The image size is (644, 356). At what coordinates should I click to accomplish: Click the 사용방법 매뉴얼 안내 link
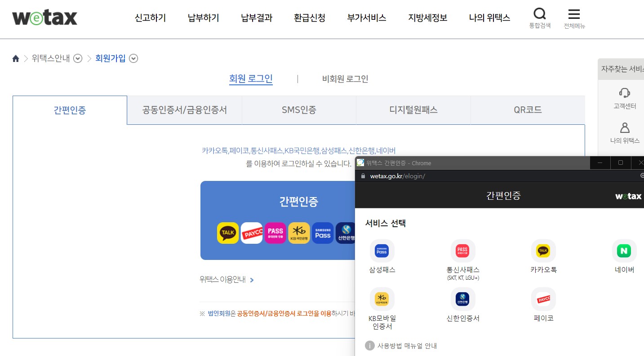click(407, 346)
